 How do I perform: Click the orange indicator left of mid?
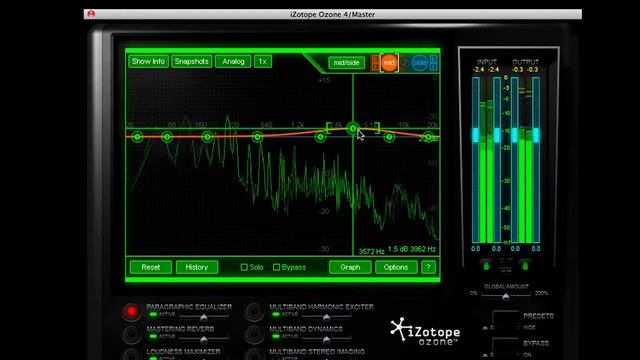tap(375, 63)
